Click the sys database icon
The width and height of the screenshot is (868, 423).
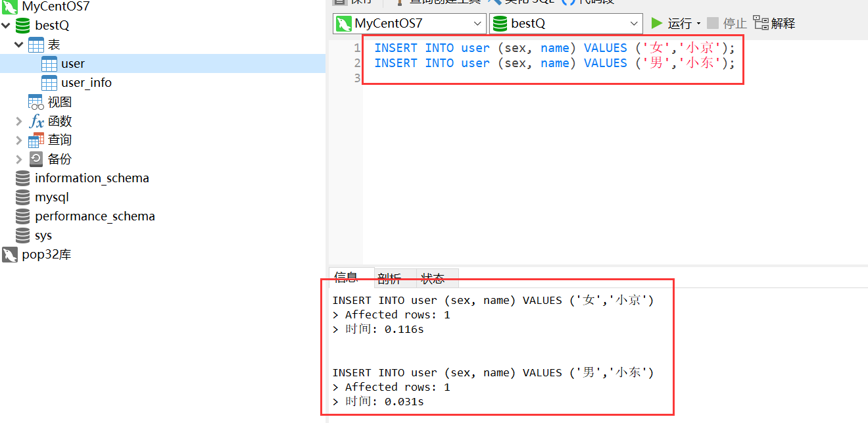[23, 236]
